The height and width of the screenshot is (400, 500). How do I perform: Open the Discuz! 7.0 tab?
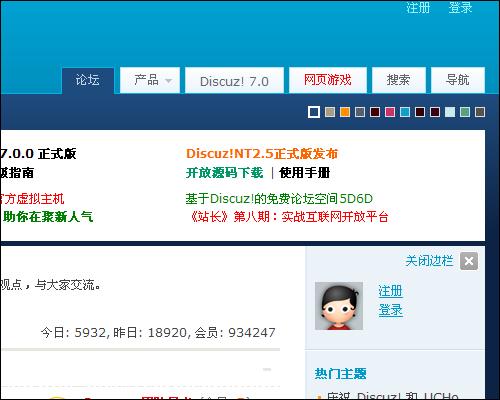point(234,80)
